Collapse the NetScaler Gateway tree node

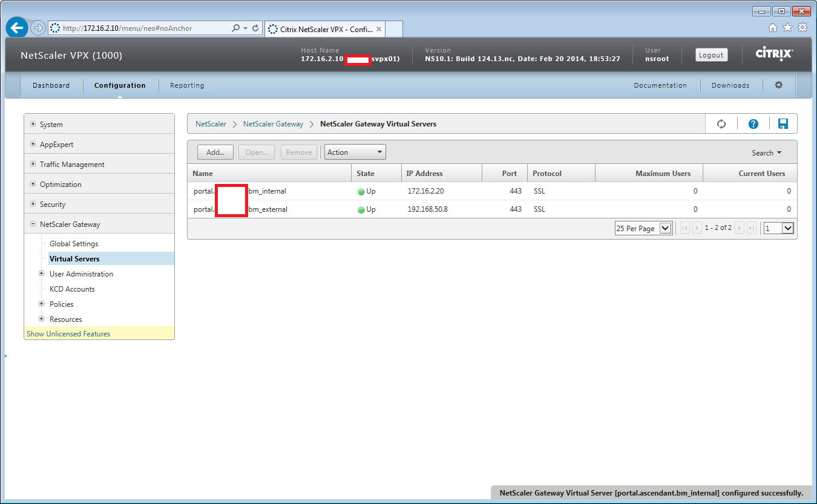click(x=33, y=224)
